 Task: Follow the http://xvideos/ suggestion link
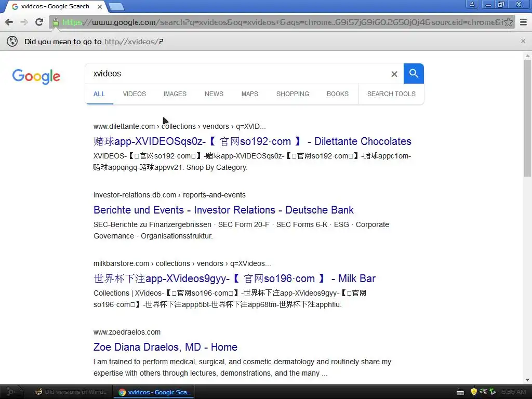point(131,42)
